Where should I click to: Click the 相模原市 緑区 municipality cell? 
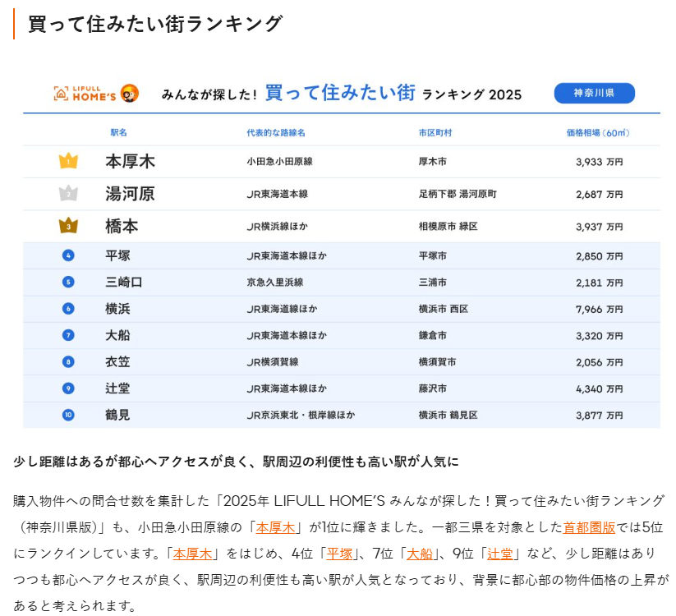[448, 227]
